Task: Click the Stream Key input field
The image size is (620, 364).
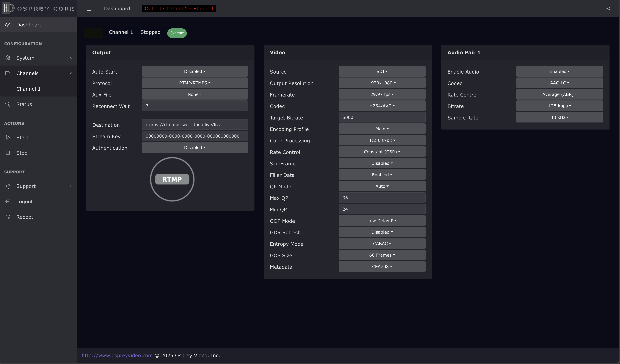Action: point(194,136)
